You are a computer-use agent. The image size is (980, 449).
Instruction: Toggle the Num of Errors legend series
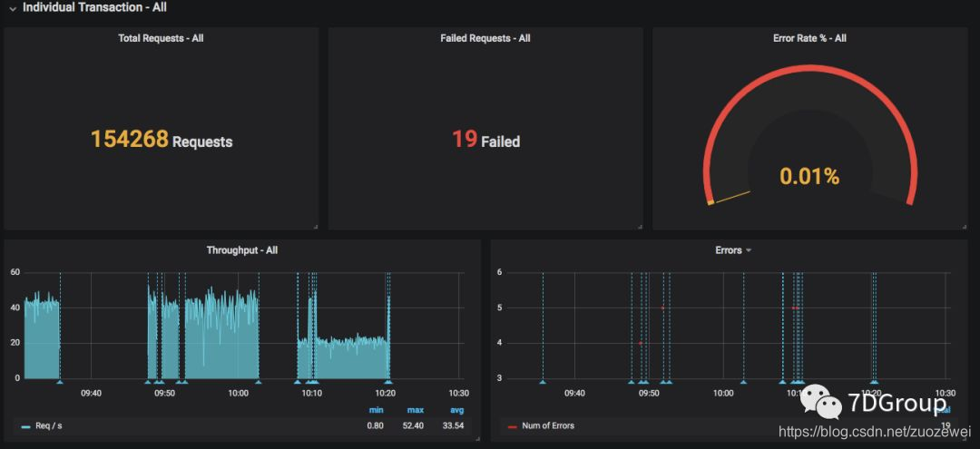pos(548,426)
